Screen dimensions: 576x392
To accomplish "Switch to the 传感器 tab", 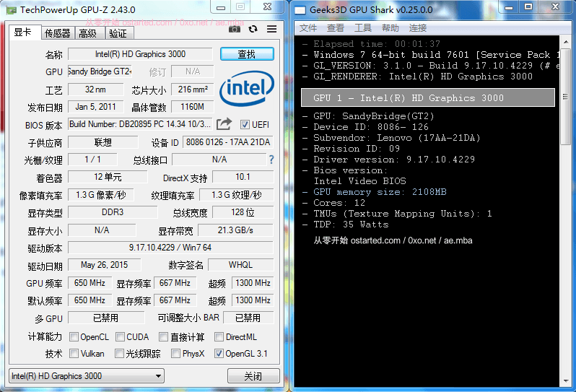I will click(58, 33).
